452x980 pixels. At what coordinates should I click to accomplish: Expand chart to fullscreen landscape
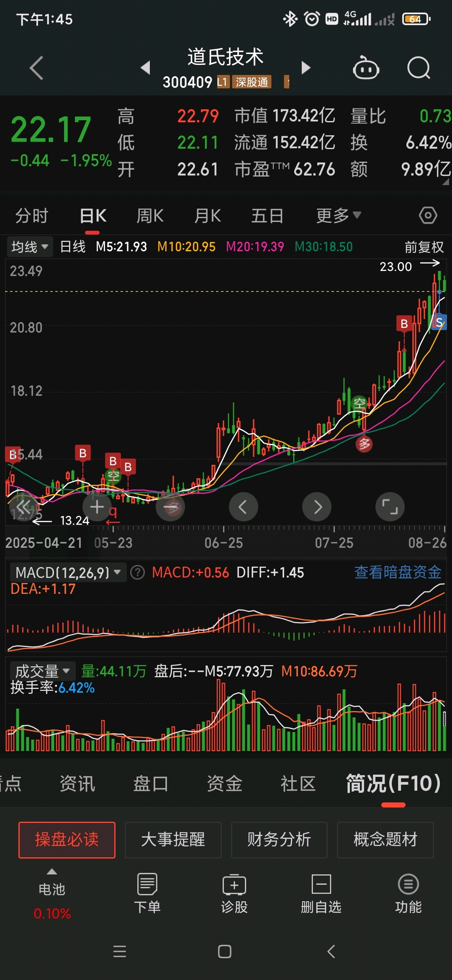pos(390,507)
